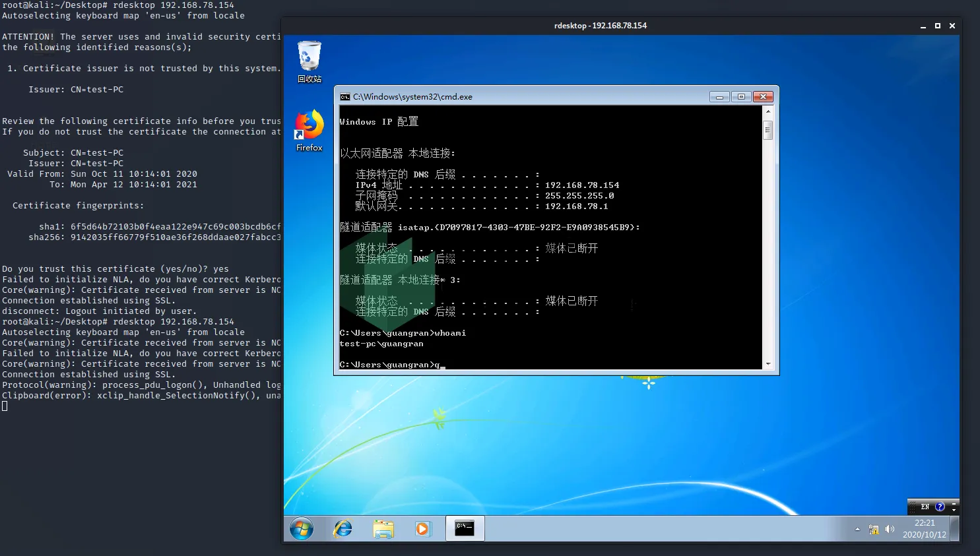
Task: Click the 'Subject: CN=test-PC' line in terminal
Action: [73, 153]
